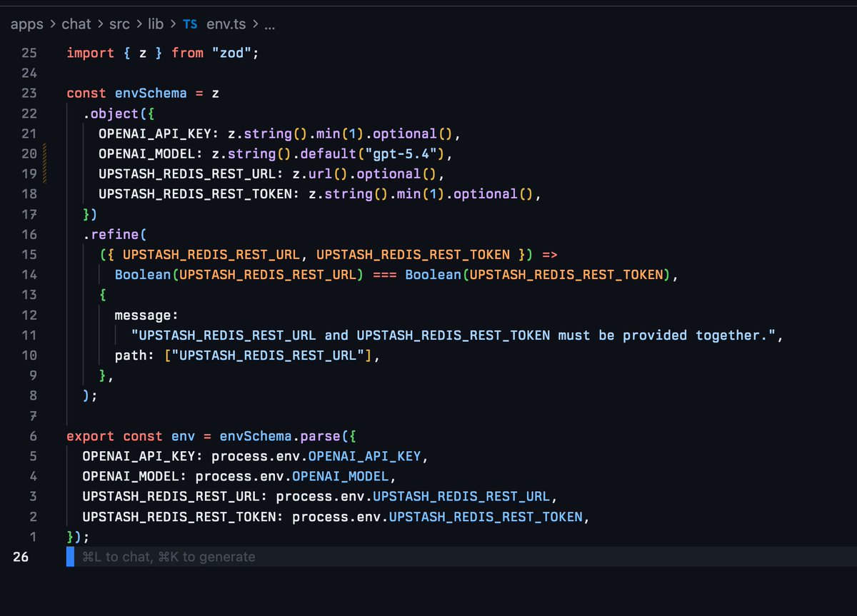Click the "apps" breadcrumb segment
This screenshot has width=857, height=616.
(27, 24)
